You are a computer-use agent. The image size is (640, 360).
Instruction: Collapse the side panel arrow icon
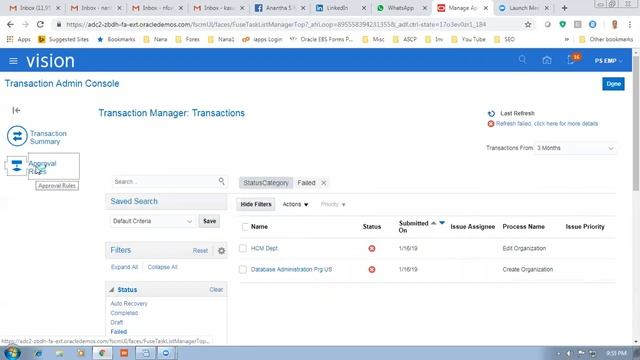click(x=16, y=110)
